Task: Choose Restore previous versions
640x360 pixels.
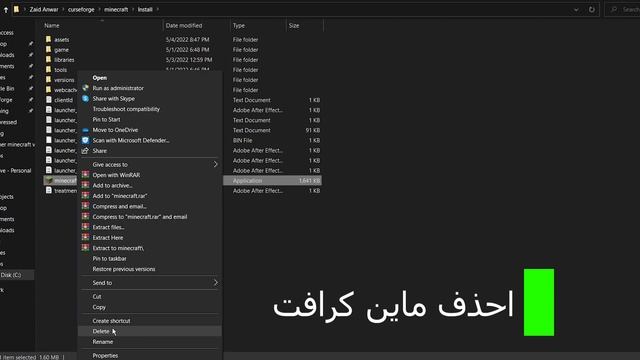Action: [x=124, y=269]
